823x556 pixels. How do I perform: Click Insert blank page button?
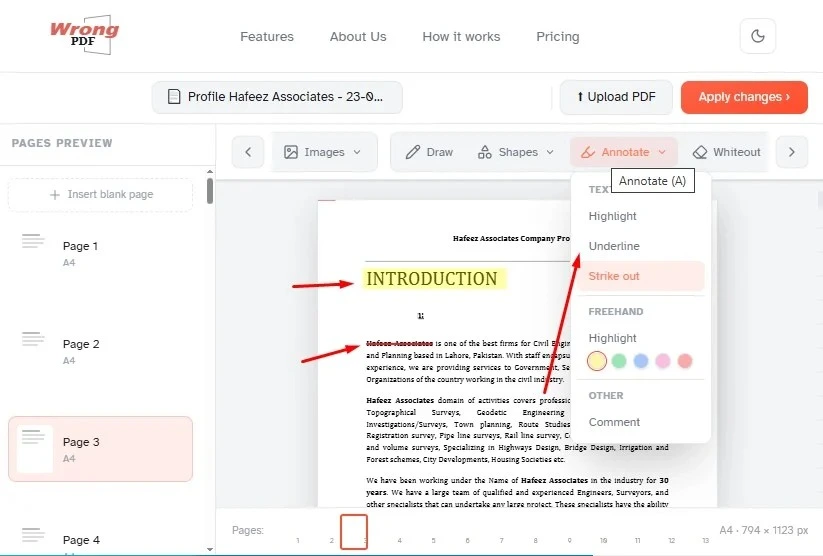[101, 195]
